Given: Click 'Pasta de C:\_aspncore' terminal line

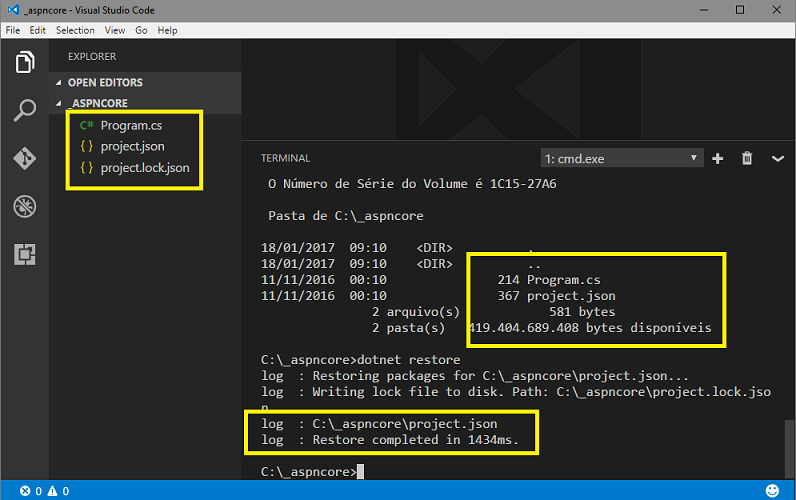Looking at the screenshot, I should [346, 216].
